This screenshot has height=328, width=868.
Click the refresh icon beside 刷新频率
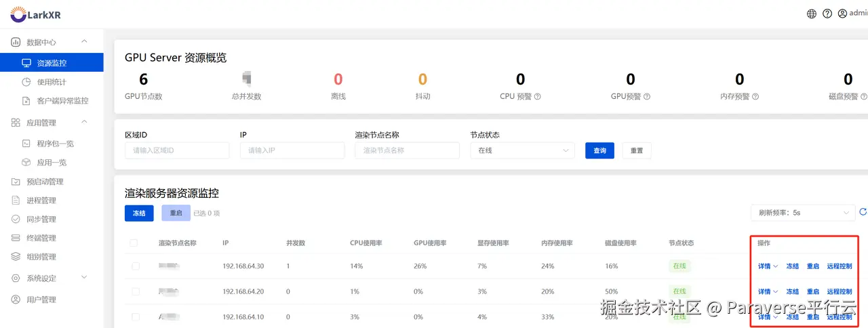863,212
